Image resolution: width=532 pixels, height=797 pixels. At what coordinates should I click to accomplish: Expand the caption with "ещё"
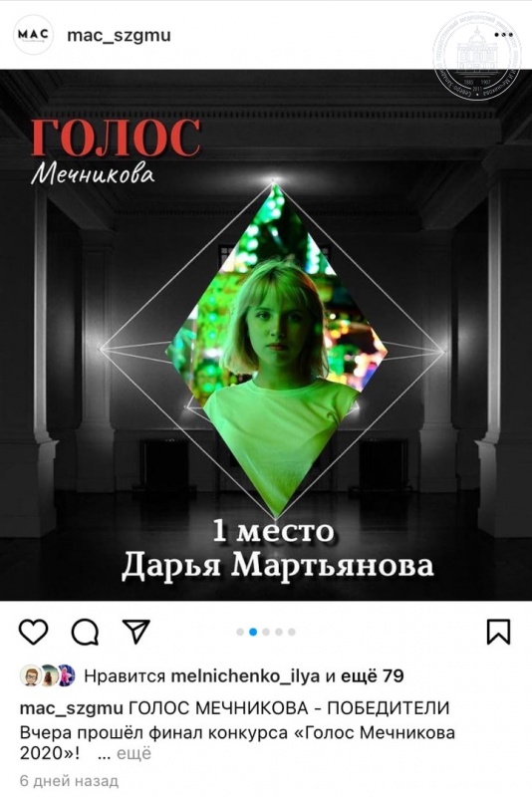coord(134,753)
